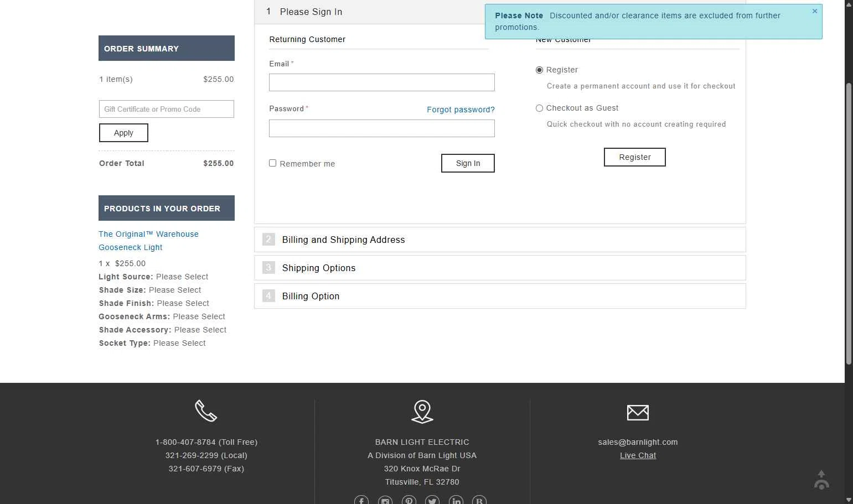Image resolution: width=853 pixels, height=504 pixels.
Task: Focus the Password input field
Action: tap(382, 128)
